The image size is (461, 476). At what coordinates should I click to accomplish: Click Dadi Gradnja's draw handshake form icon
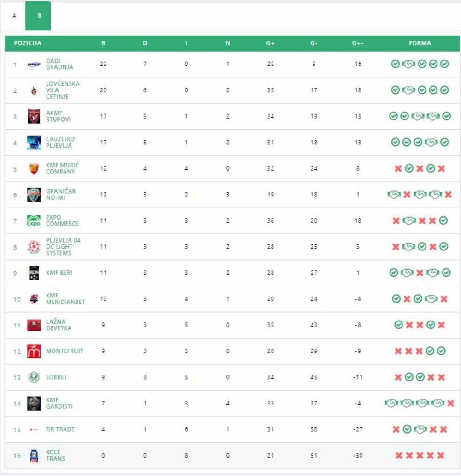(408, 64)
